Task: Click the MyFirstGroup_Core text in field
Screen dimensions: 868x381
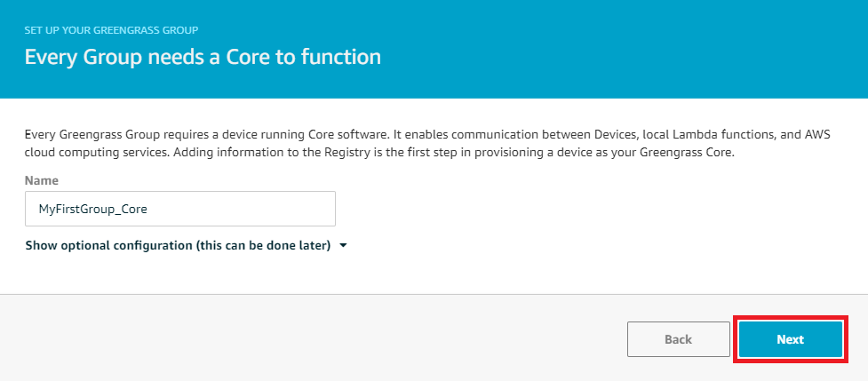Action: (x=92, y=210)
